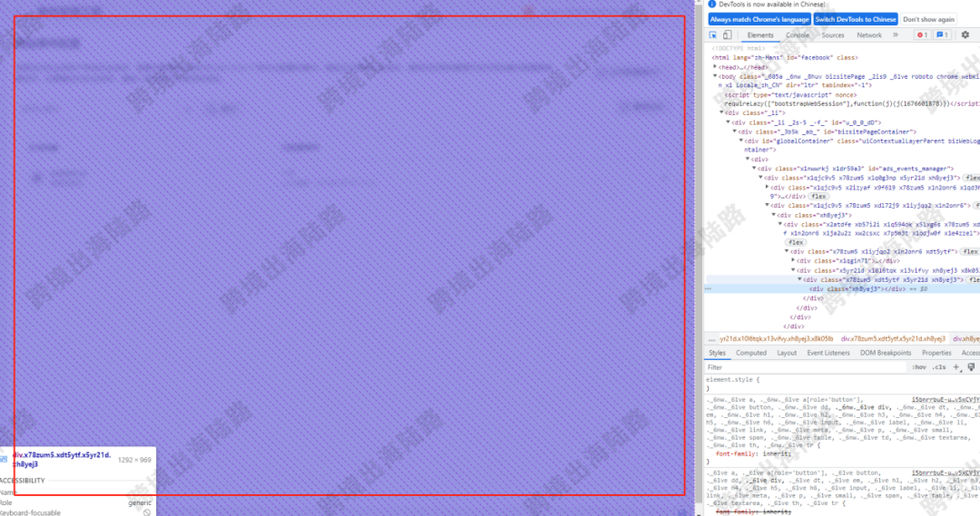Select breadcrumb div.x78zum5.xdt5ytf.x5yr21d.xh8yej3
Viewport: 980px width, 516px height.
click(x=893, y=338)
